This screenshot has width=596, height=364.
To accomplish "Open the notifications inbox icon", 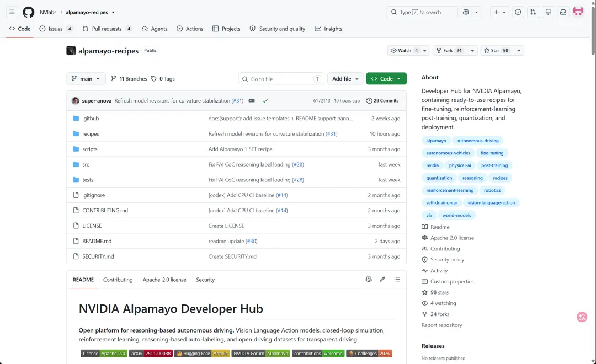I will [x=563, y=12].
